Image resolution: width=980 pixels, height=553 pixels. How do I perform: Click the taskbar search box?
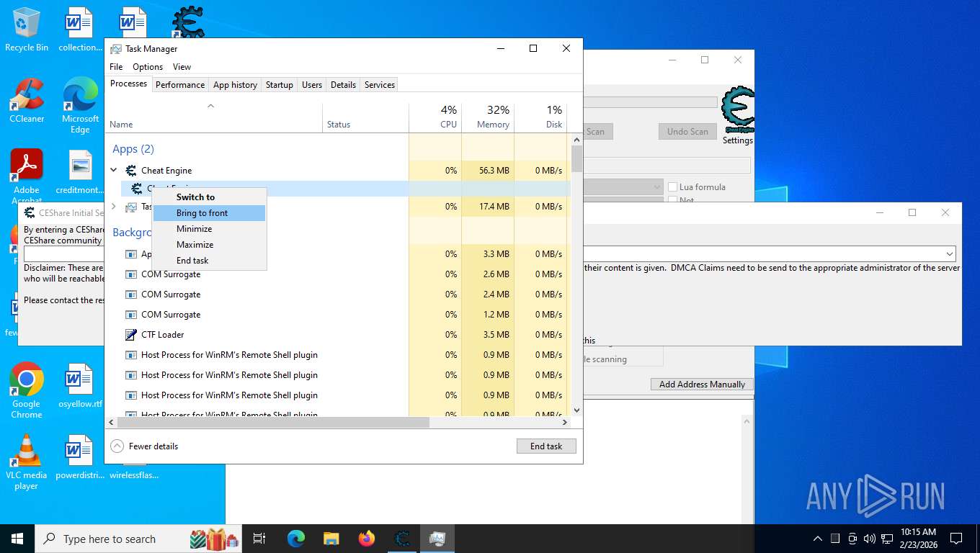click(139, 539)
